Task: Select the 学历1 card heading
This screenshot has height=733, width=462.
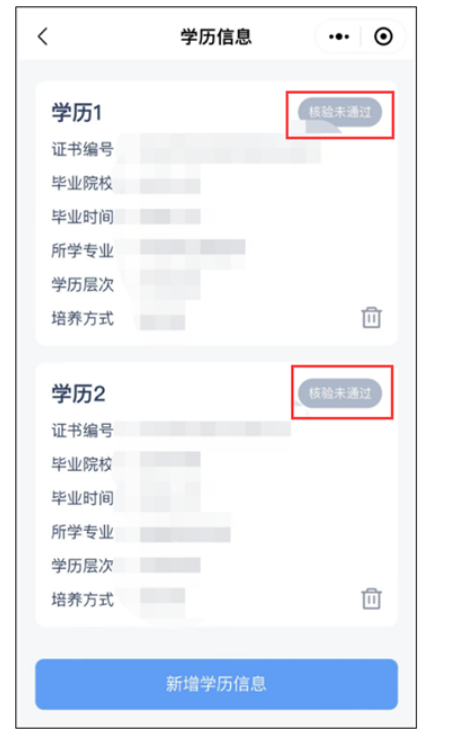Action: tap(77, 113)
